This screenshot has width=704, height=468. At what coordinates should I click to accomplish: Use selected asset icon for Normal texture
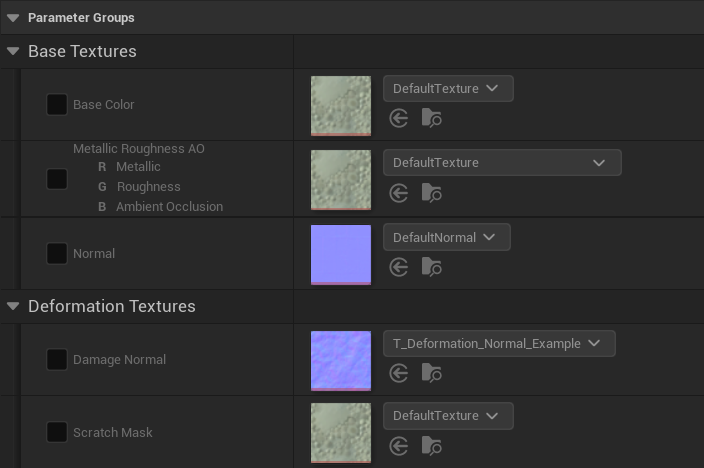point(399,267)
